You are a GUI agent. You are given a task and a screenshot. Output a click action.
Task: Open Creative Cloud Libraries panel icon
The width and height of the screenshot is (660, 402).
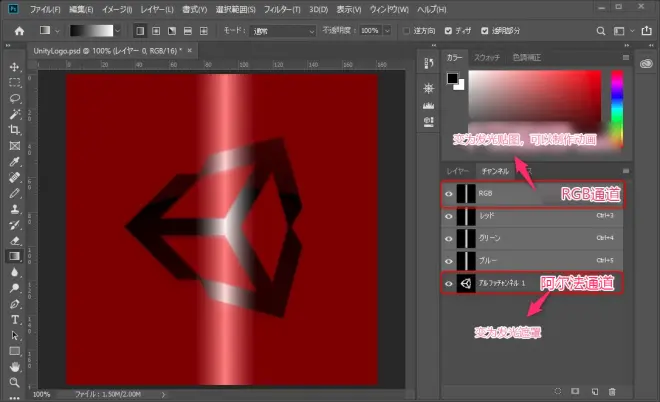point(646,64)
